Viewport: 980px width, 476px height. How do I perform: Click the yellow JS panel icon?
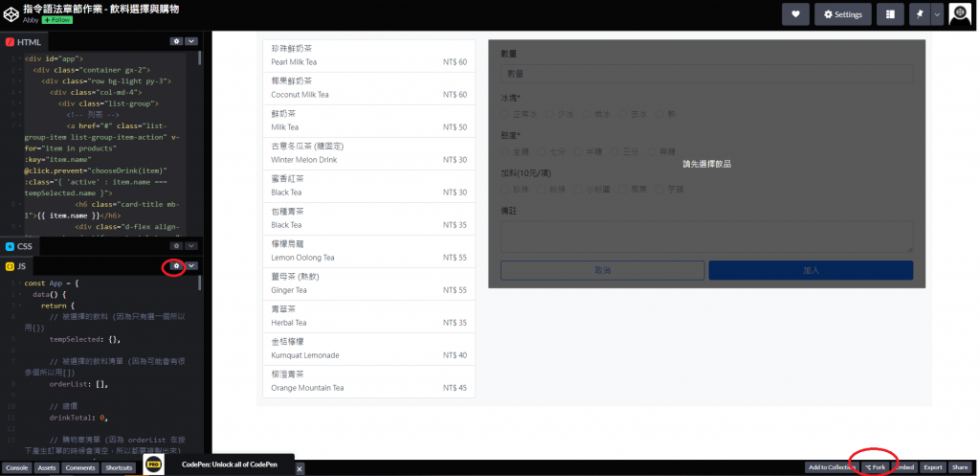(10, 266)
